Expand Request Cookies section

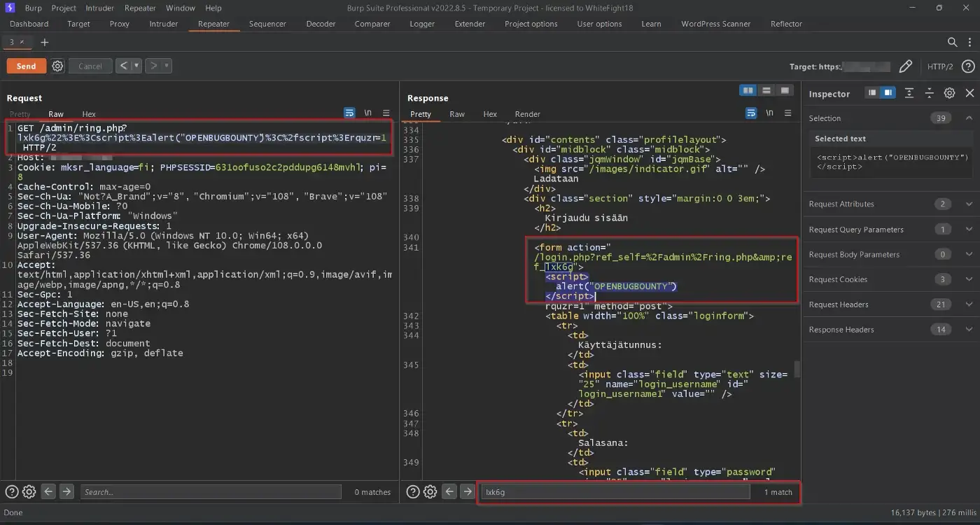coord(969,279)
